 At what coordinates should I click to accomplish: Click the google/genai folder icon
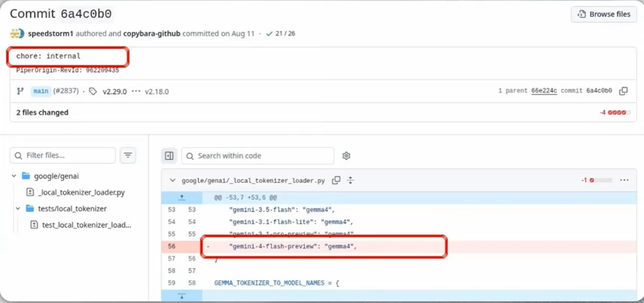pyautogui.click(x=26, y=176)
